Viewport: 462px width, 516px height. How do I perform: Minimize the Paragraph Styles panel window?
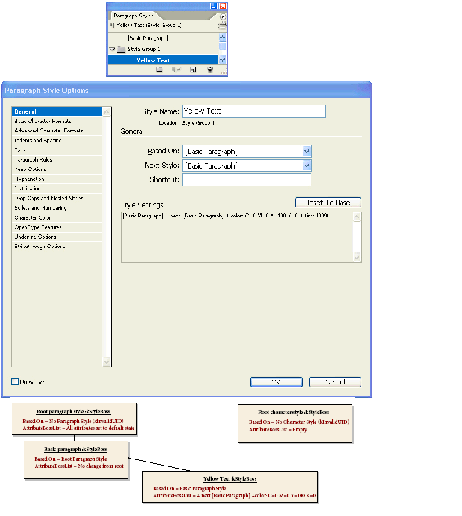click(213, 6)
